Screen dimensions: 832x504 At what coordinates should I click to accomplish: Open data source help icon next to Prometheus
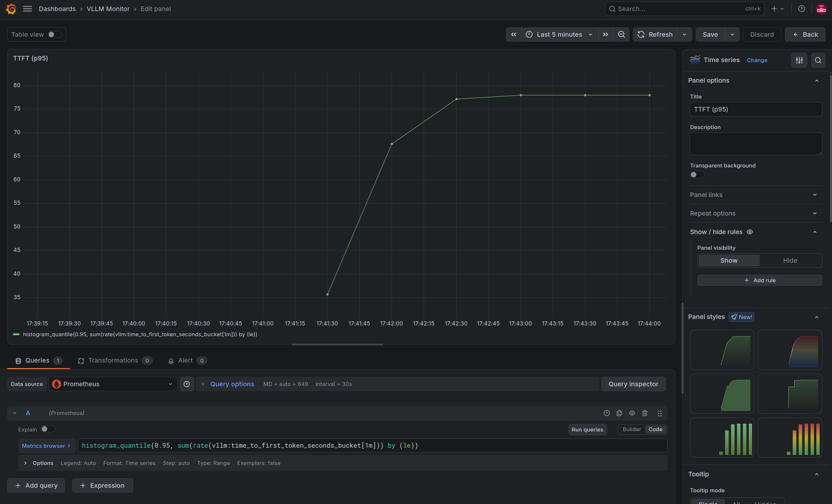click(x=187, y=384)
